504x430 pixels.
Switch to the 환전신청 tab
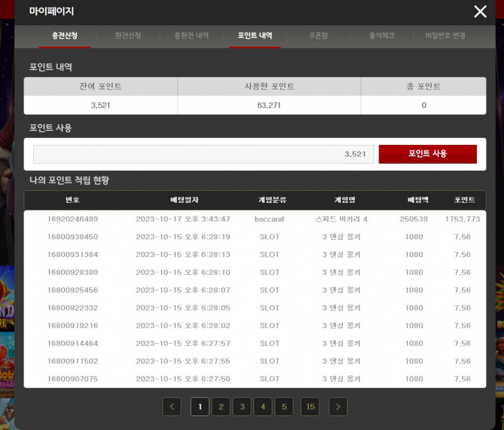pyautogui.click(x=128, y=36)
